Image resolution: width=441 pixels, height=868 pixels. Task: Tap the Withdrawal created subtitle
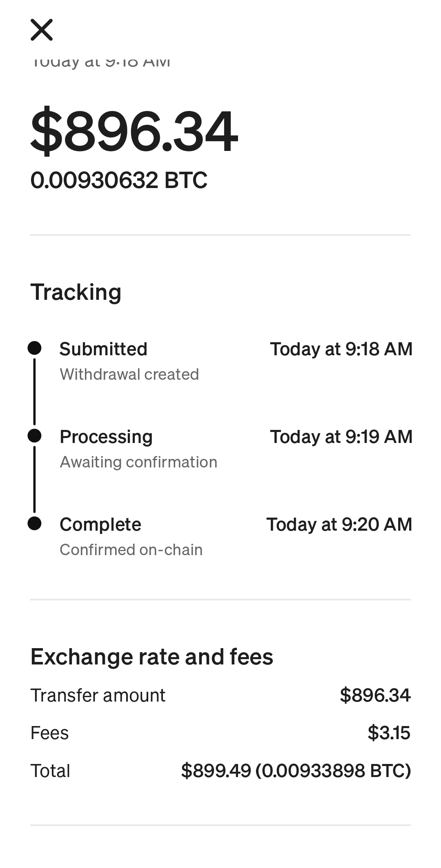129,374
